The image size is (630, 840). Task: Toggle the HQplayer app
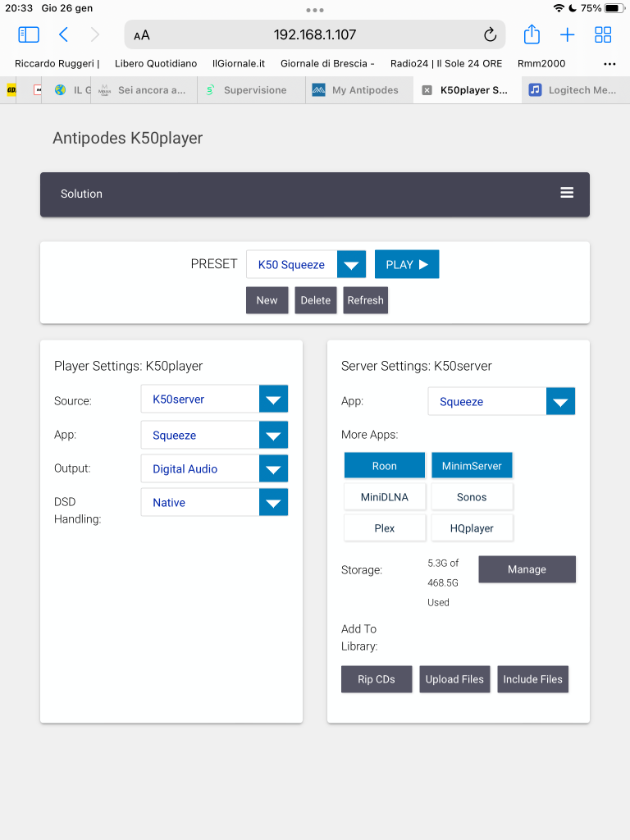(472, 527)
